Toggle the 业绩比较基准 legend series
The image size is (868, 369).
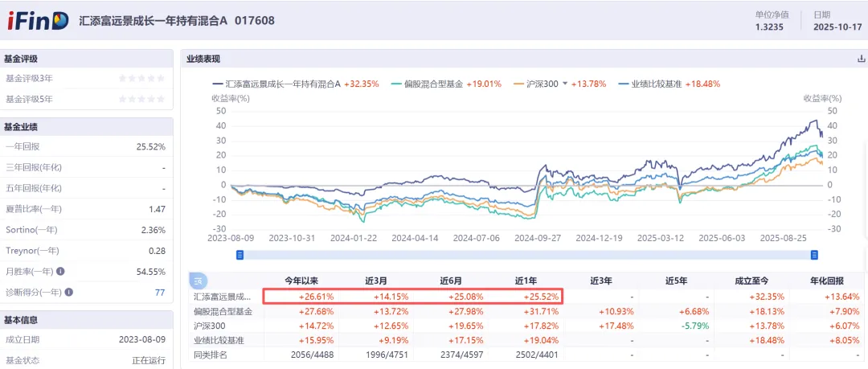point(651,84)
